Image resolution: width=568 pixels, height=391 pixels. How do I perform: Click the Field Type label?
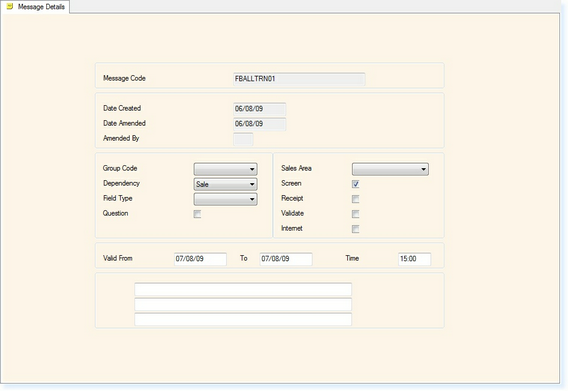pos(118,198)
